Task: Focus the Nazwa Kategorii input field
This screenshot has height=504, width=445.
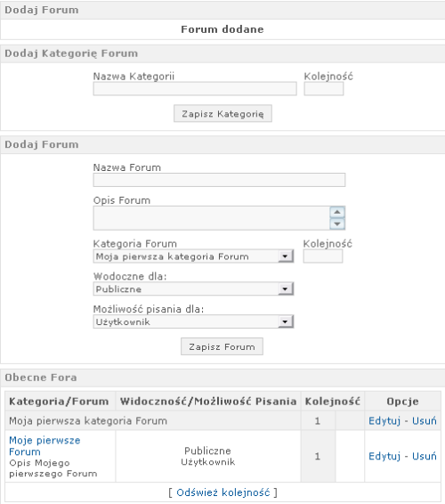Action: [195, 89]
